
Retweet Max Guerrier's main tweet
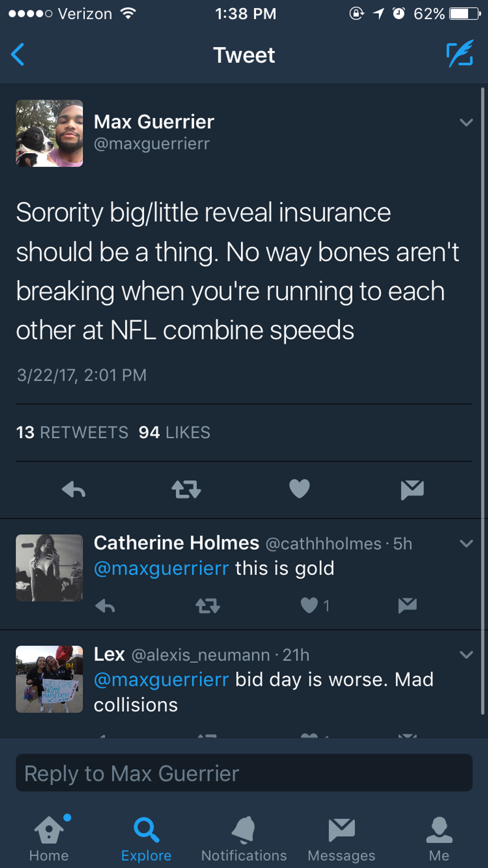click(186, 490)
